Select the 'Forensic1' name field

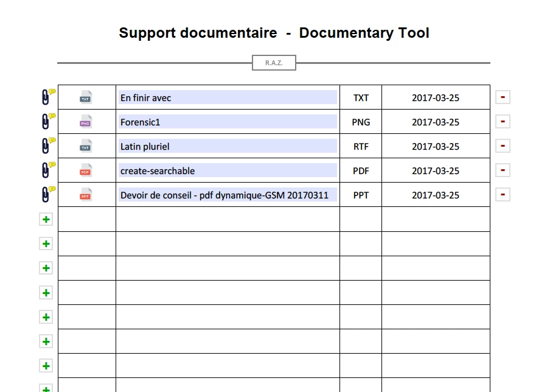click(x=228, y=122)
